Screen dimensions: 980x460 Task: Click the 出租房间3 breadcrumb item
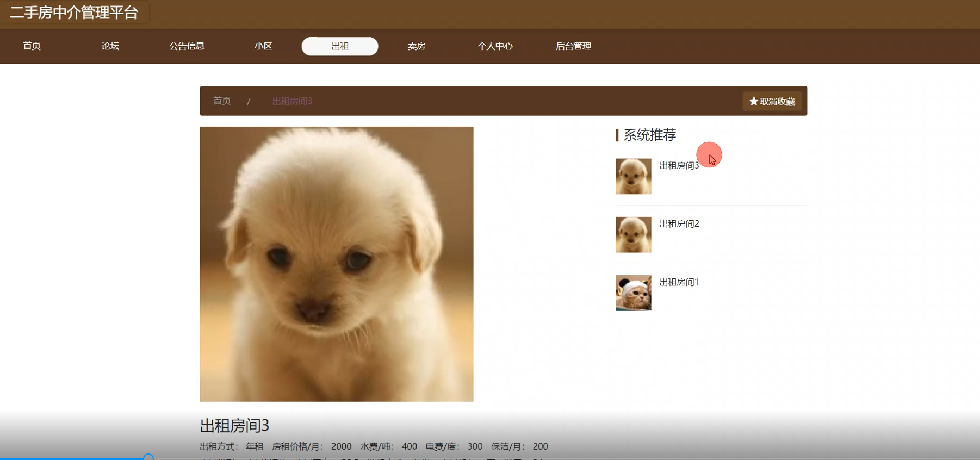(x=292, y=101)
